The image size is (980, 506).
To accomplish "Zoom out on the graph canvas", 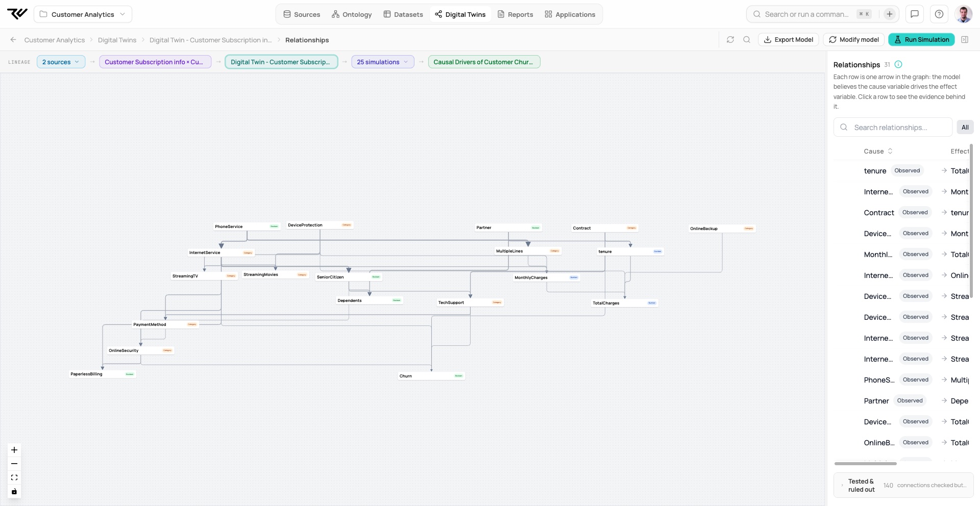I will coord(14,464).
